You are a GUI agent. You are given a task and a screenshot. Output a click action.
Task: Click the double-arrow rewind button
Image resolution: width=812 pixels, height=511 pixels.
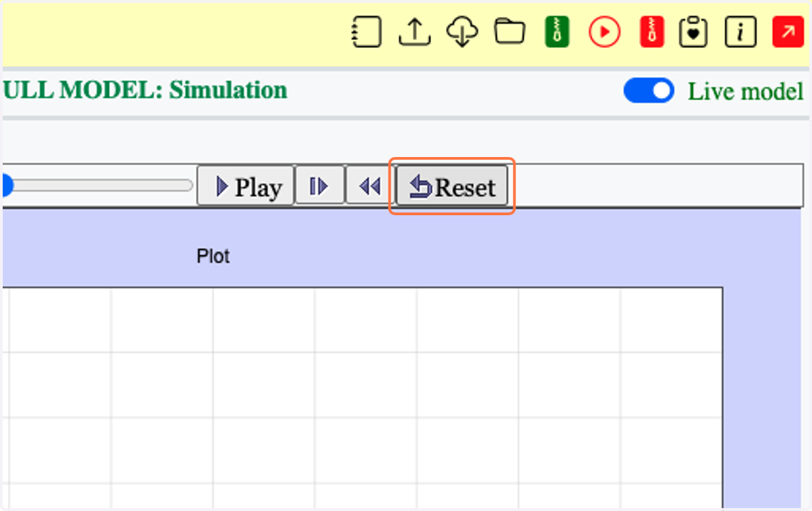tap(369, 186)
